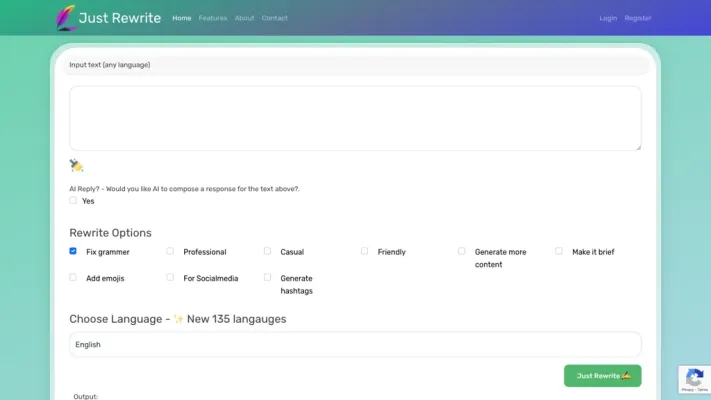Viewport: 711px width, 400px height.
Task: Open the English language dropdown
Action: (355, 344)
